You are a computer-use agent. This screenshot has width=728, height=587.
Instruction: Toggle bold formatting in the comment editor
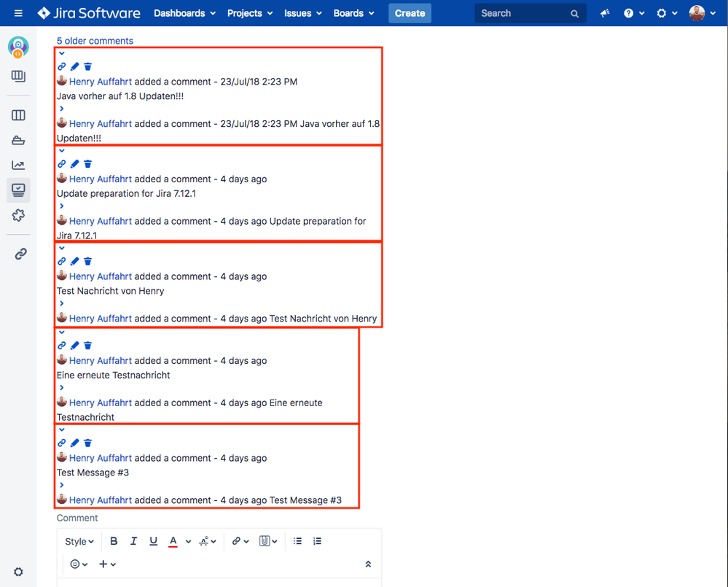pos(114,541)
